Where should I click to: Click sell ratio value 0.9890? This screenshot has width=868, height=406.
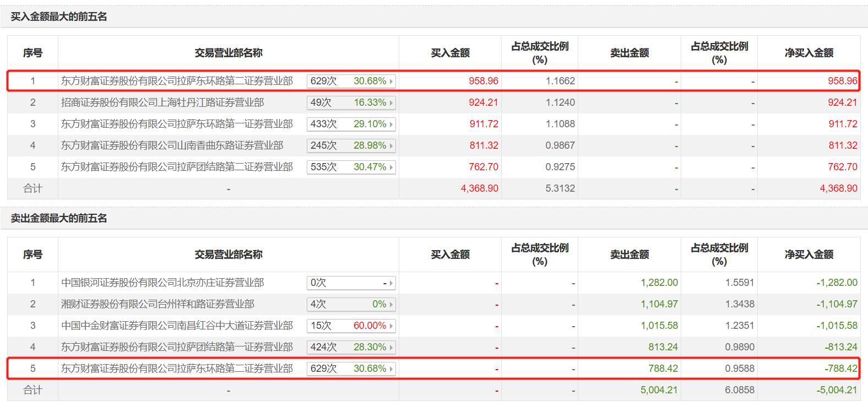point(740,347)
